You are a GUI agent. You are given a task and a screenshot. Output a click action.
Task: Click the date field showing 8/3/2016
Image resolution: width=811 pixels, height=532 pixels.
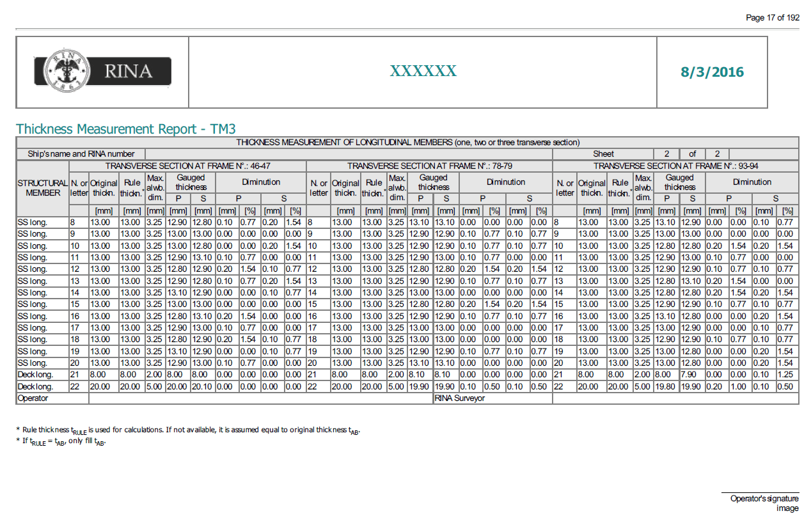point(711,72)
